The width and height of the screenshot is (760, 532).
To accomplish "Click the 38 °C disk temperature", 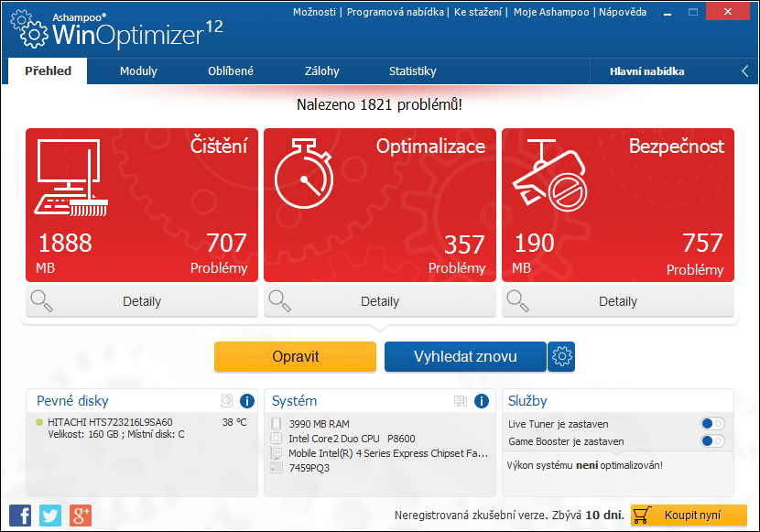I will click(x=234, y=422).
